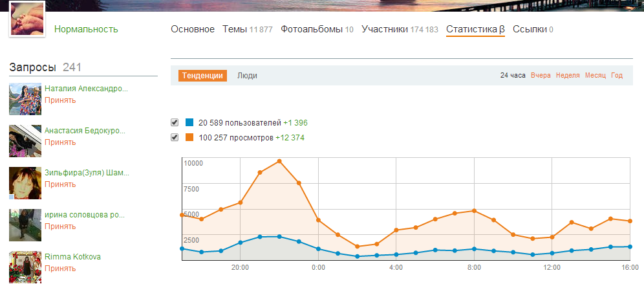Open Наталия Александро... profile

point(86,89)
